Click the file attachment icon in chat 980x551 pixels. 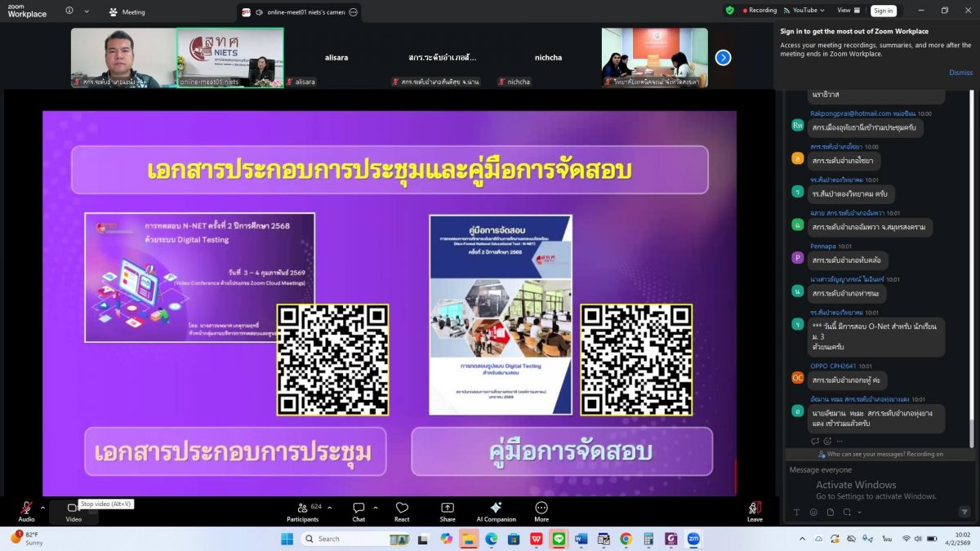click(830, 512)
